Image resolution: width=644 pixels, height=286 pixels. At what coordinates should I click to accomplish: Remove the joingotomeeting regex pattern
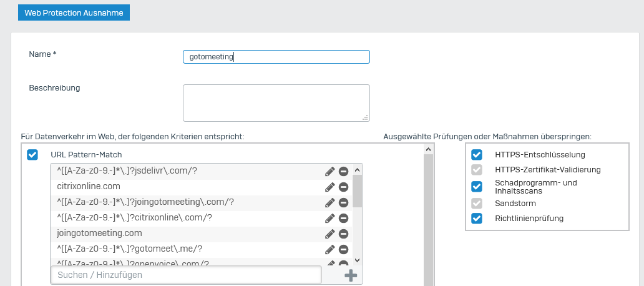tap(344, 202)
